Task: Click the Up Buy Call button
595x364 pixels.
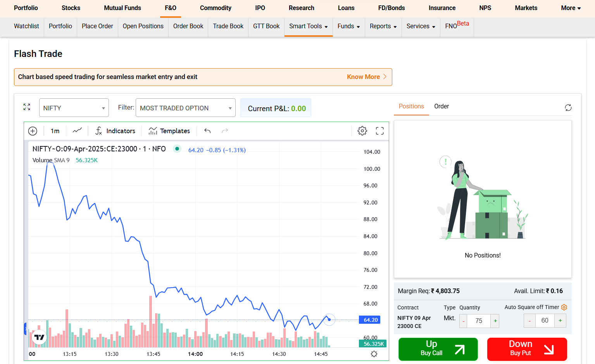Action: click(x=438, y=349)
